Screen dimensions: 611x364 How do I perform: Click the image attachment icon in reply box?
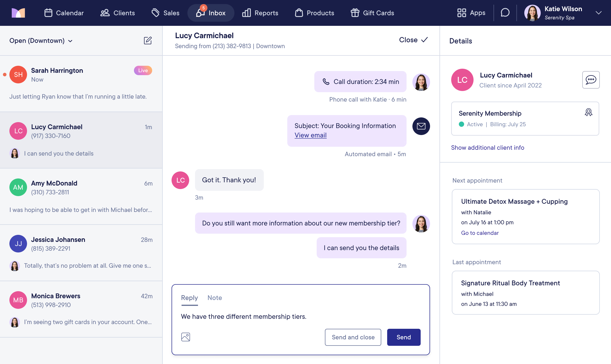[186, 337]
